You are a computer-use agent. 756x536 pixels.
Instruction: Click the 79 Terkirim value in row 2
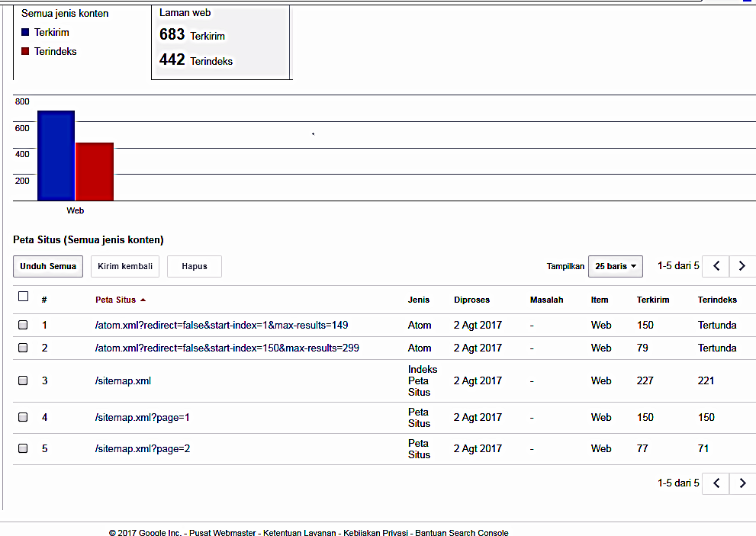point(642,348)
